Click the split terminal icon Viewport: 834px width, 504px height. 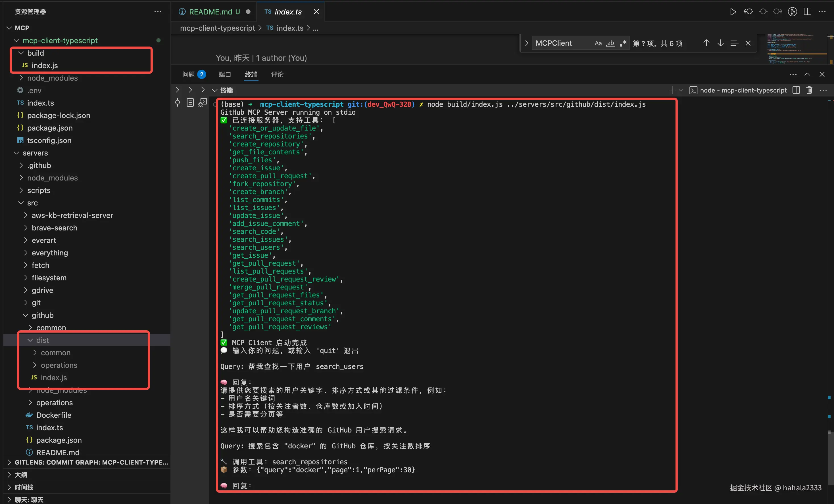(x=796, y=90)
